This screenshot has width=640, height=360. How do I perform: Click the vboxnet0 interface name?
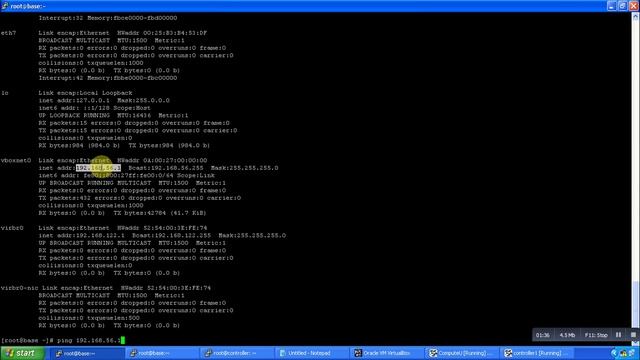pyautogui.click(x=16, y=160)
